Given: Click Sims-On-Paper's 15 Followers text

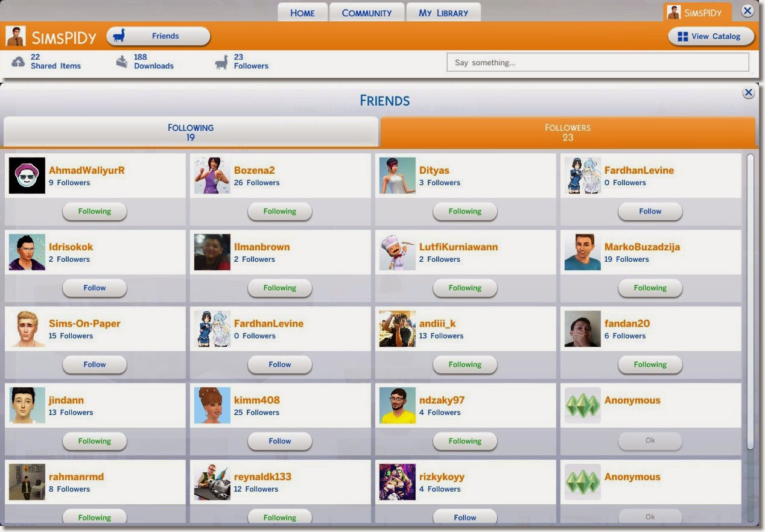Looking at the screenshot, I should click(71, 336).
